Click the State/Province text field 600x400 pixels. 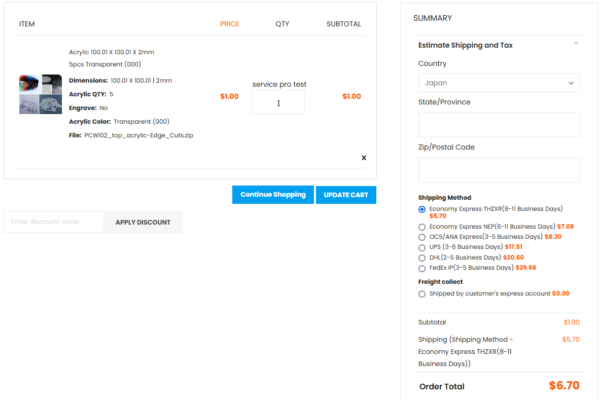click(x=498, y=124)
